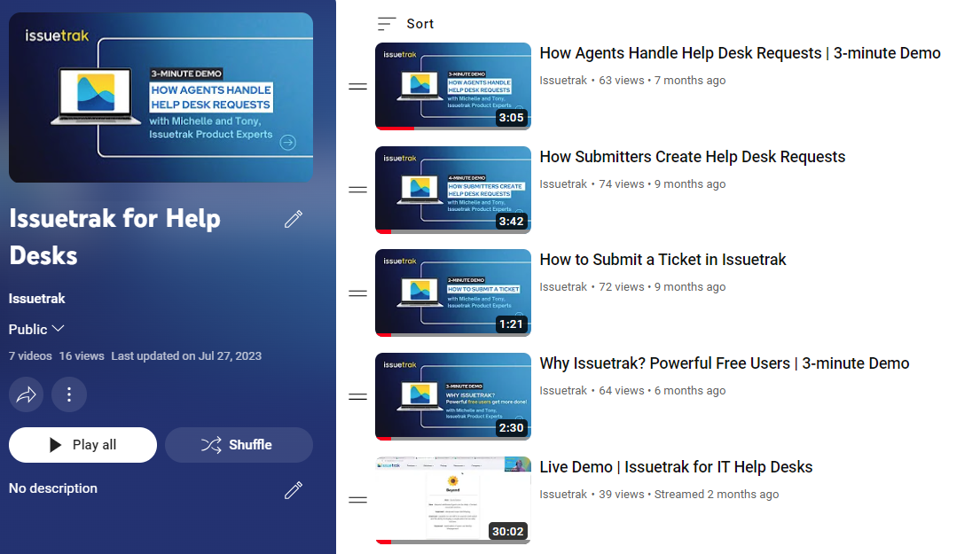Click the playlist title Issuetrak for Help Desks

pos(115,238)
